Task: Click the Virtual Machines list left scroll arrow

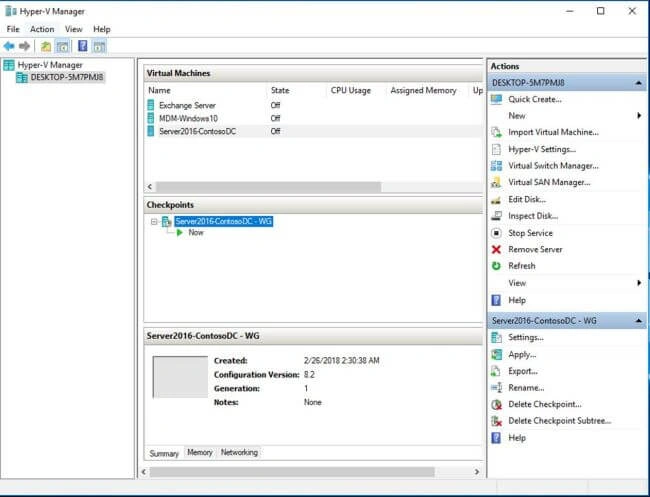Action: click(150, 187)
